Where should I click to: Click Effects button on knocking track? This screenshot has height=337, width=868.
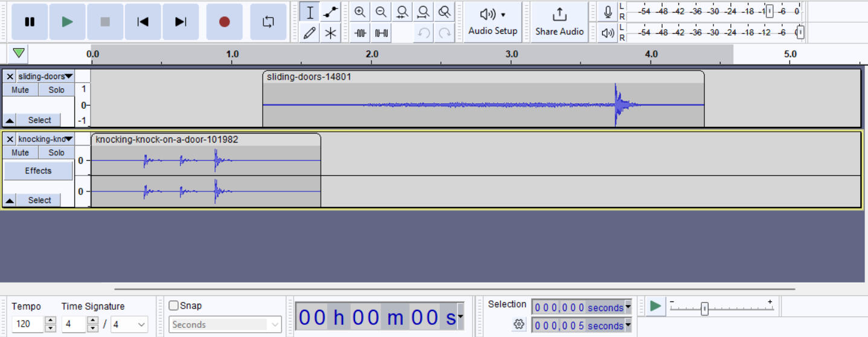coord(38,171)
